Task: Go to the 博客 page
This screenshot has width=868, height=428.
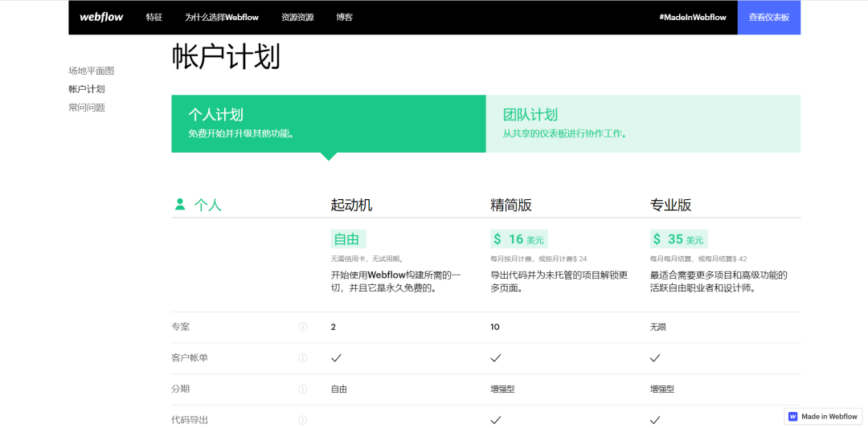Action: [344, 17]
